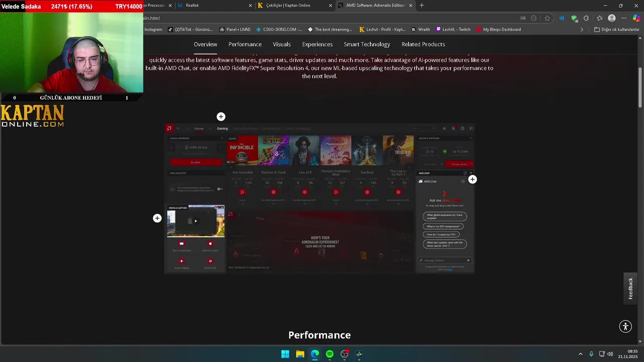Open the Edge settings and more menu
This screenshot has width=644, height=362.
(x=624, y=18)
